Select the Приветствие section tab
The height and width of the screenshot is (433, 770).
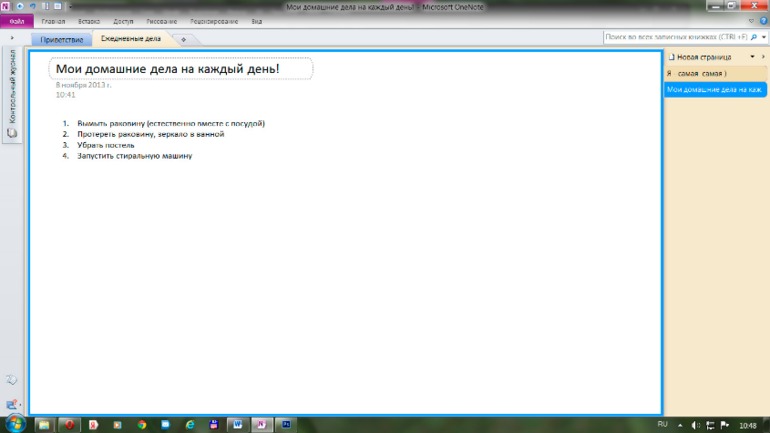62,39
